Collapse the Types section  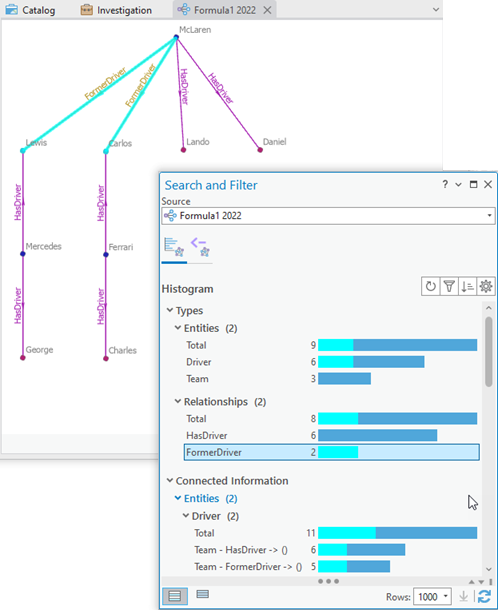coord(170,310)
